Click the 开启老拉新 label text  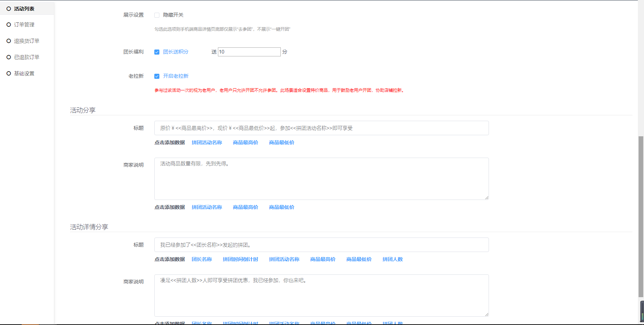pyautogui.click(x=176, y=76)
